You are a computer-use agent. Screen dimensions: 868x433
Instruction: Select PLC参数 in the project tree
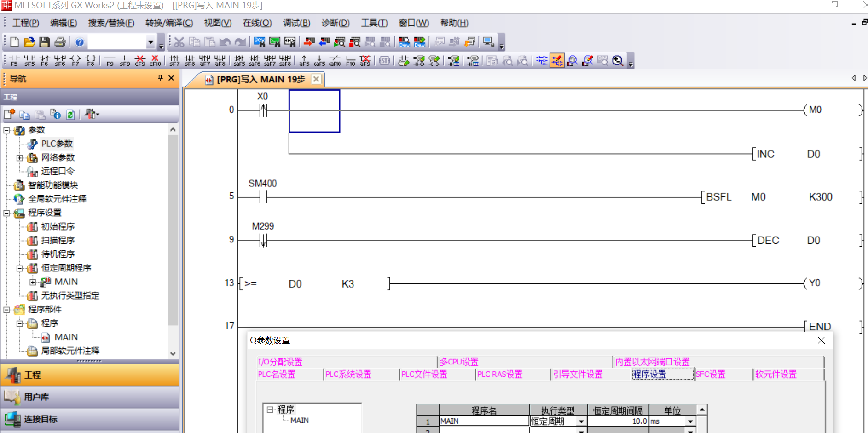pos(57,144)
